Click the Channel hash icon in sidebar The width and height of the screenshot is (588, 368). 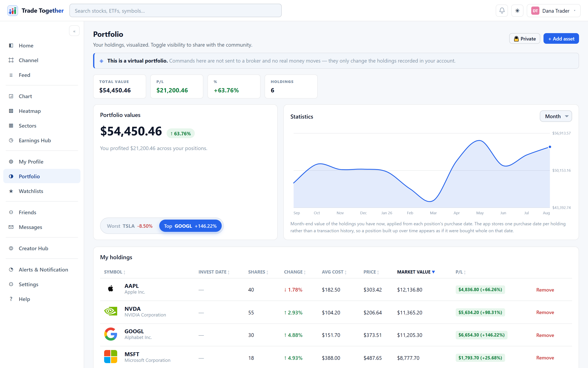pyautogui.click(x=11, y=60)
